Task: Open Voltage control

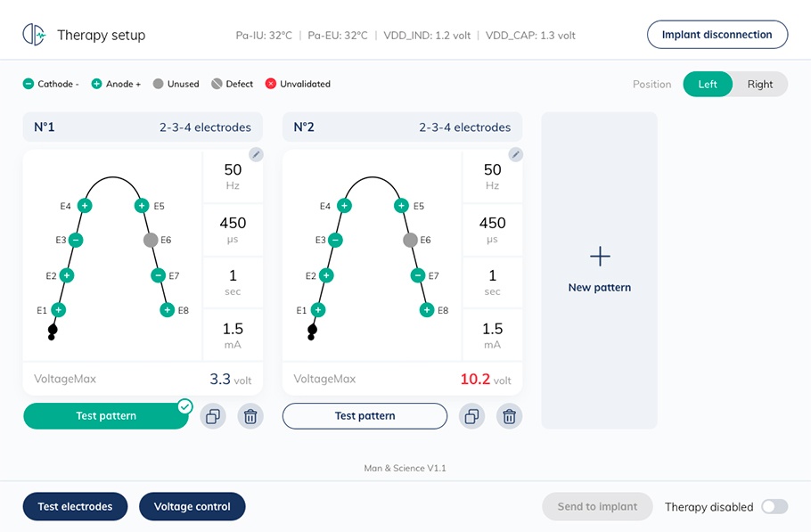Action: pos(192,507)
